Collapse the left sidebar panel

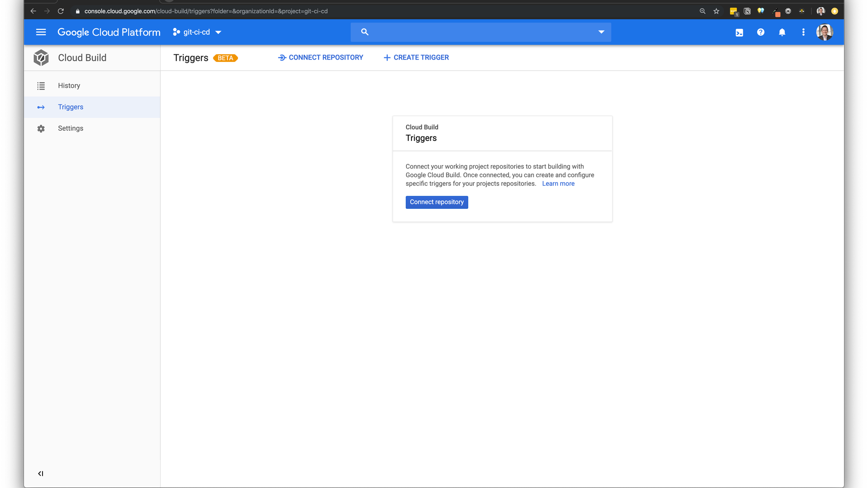point(41,474)
